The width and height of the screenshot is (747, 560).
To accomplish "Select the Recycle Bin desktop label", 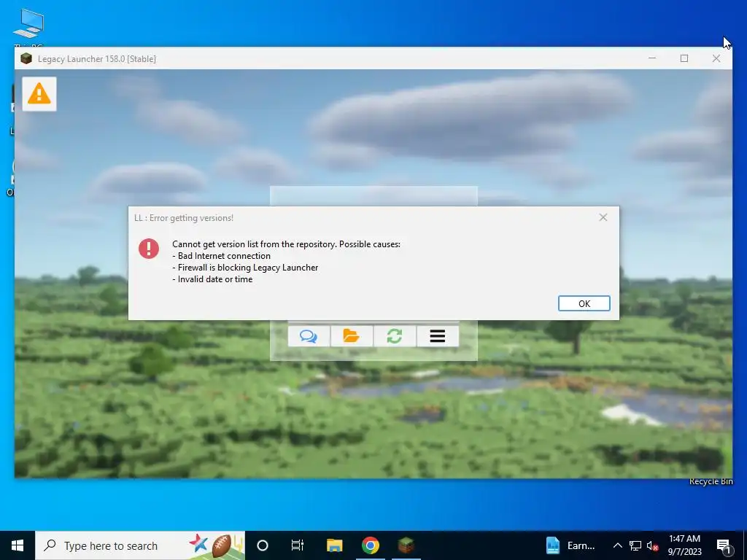I will [711, 482].
